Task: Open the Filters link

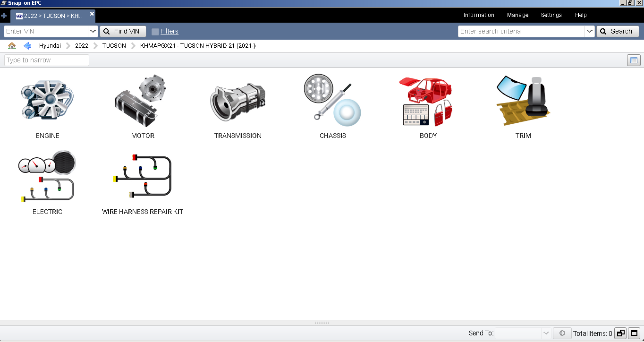Action: [169, 31]
